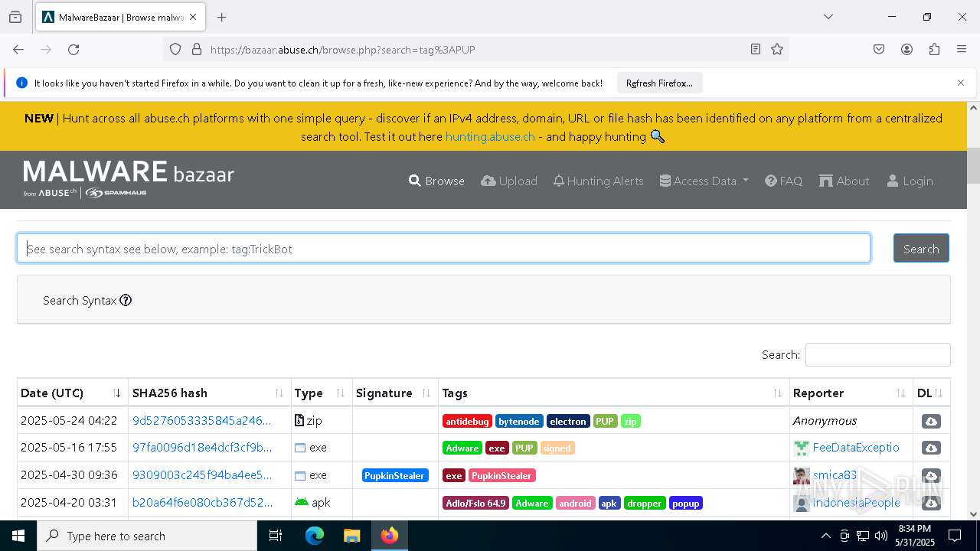Click the address bar URL
980x551 pixels.
pos(343,50)
